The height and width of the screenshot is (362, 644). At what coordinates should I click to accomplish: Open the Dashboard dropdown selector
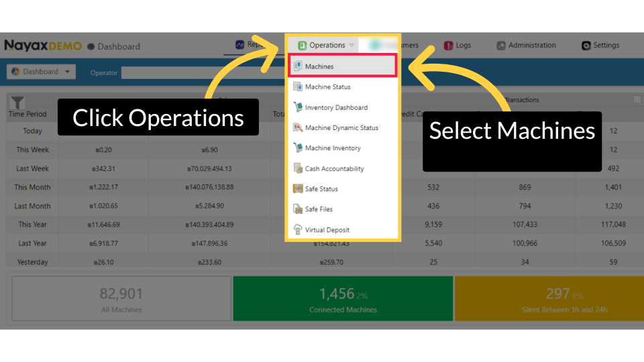pos(41,72)
